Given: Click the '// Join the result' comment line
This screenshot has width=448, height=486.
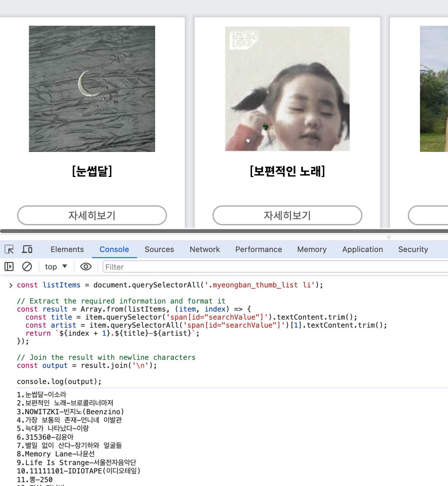Looking at the screenshot, I should coord(106,358).
